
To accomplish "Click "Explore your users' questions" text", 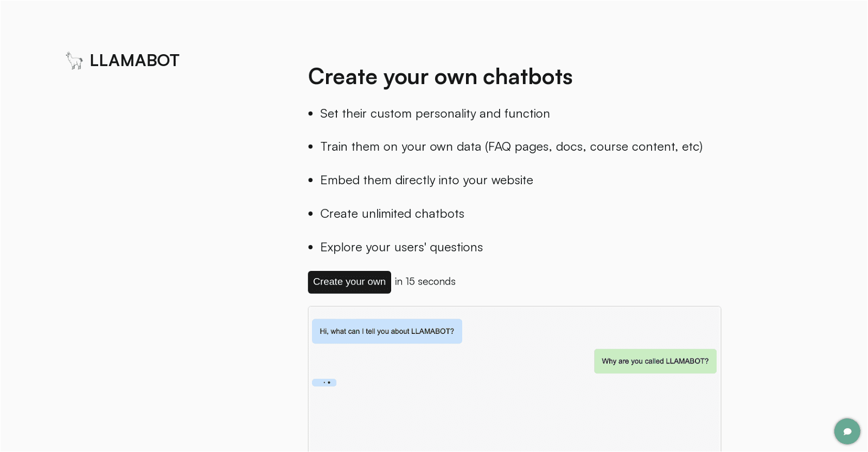I will 401,248.
